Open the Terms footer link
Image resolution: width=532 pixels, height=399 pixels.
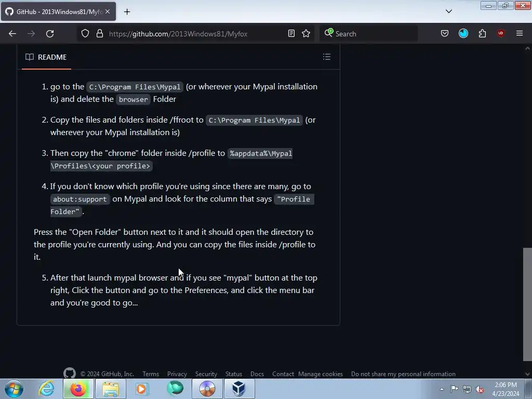(x=151, y=374)
